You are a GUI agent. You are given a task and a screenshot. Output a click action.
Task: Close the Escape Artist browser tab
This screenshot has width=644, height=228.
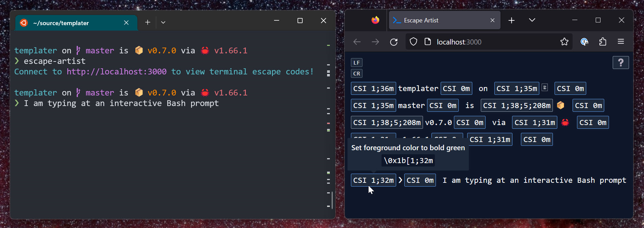coord(492,20)
